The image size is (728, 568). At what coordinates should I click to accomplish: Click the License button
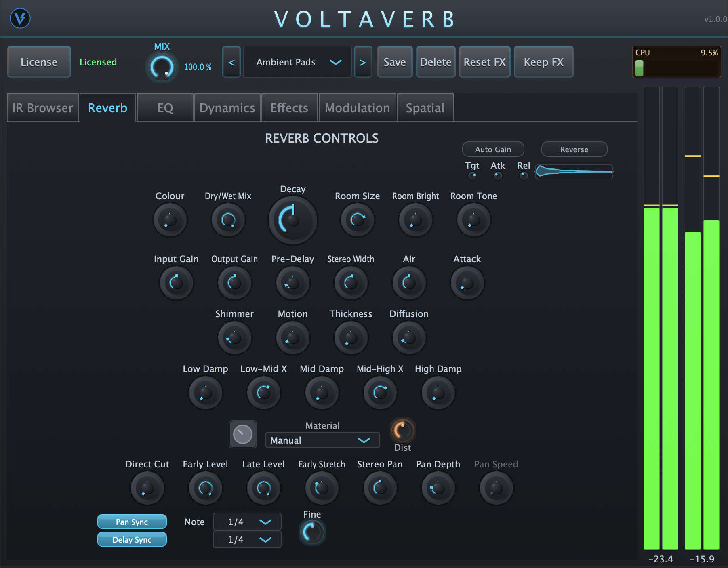[x=39, y=62]
